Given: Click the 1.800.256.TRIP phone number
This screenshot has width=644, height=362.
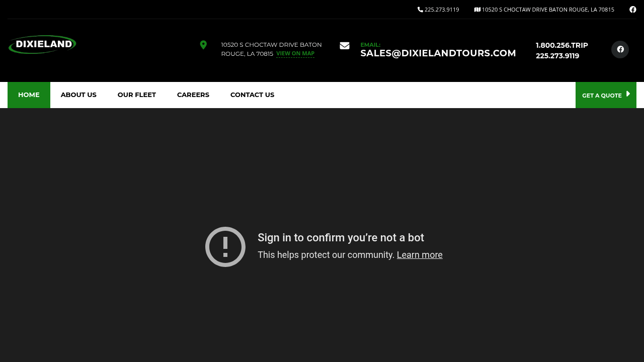Looking at the screenshot, I should (x=561, y=45).
